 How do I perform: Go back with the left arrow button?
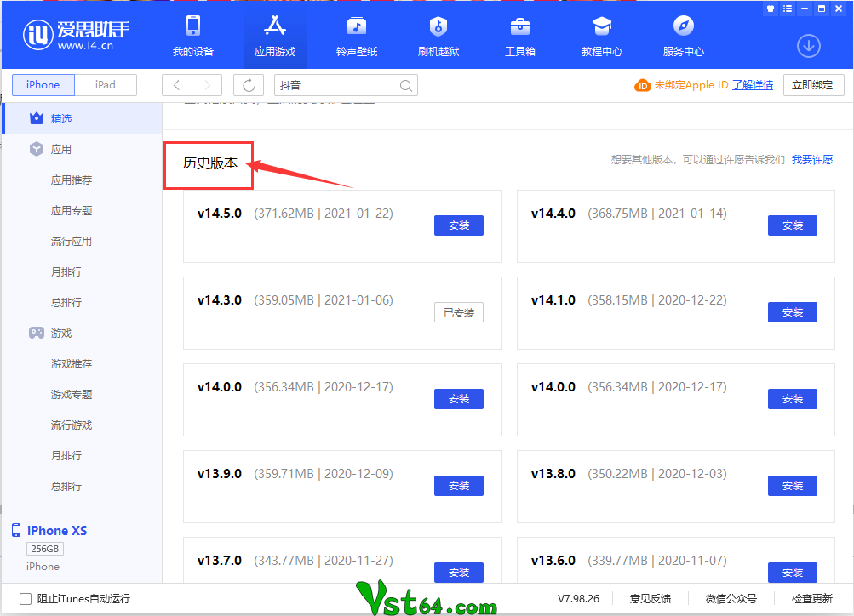point(176,85)
